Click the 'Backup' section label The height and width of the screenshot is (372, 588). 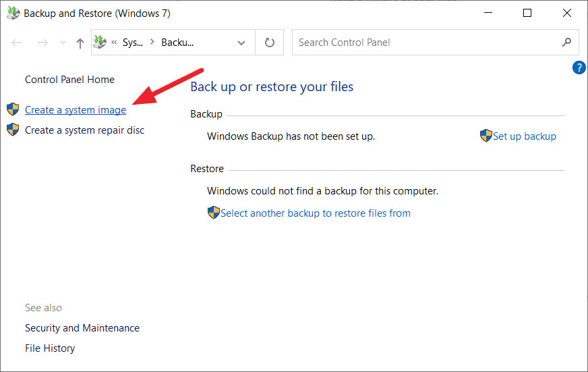coord(206,114)
